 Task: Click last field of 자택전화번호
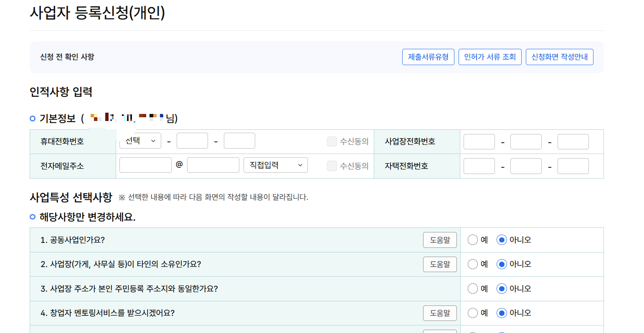pyautogui.click(x=573, y=166)
